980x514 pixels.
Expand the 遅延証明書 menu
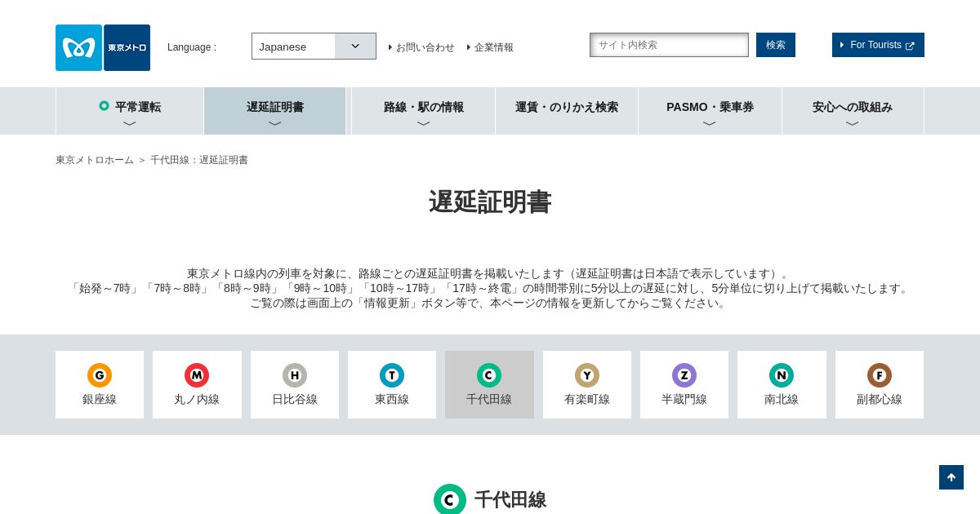(275, 111)
